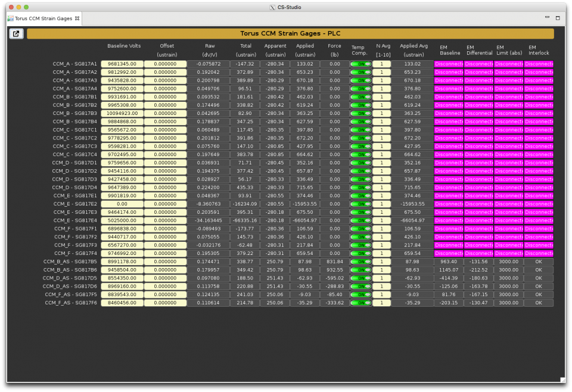Click the yellow macOS minimize window button
572x392 pixels.
[18, 7]
